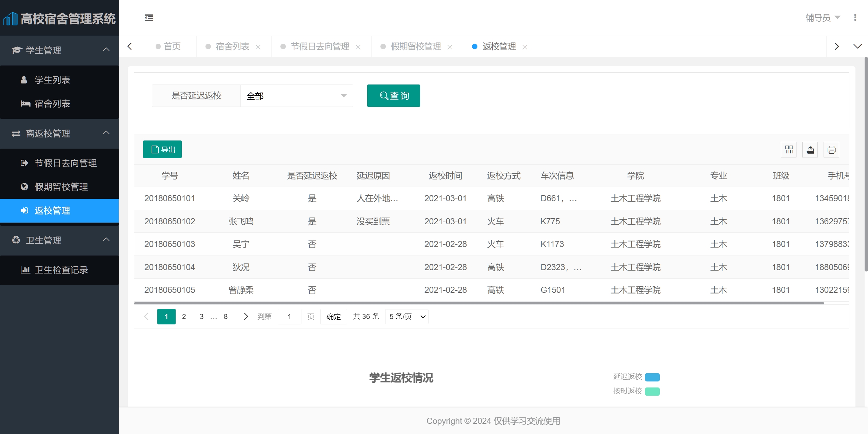
Task: Close the 宿舍列表 tab
Action: tap(258, 47)
